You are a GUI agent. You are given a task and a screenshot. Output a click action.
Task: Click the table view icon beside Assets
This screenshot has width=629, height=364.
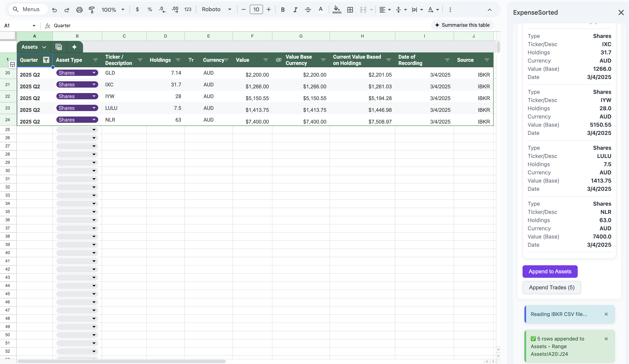pyautogui.click(x=59, y=47)
